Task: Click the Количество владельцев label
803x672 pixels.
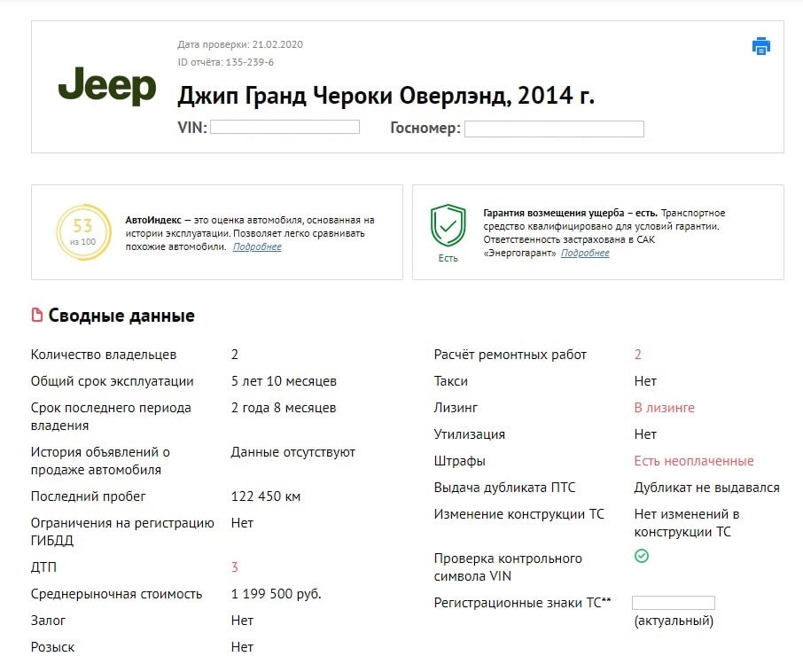Action: [104, 355]
